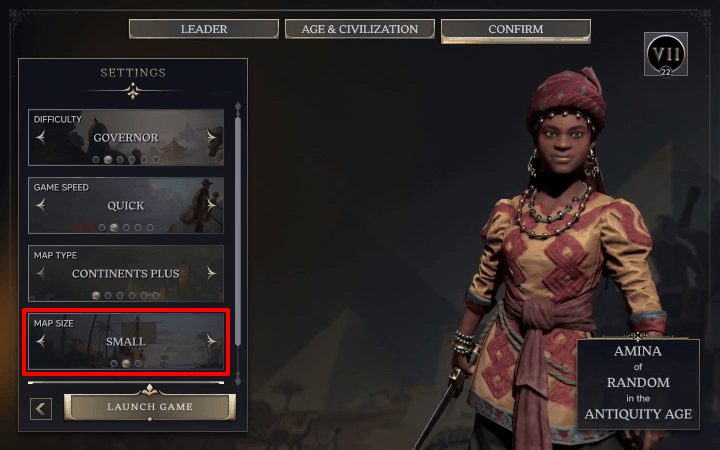Click the next Game Speed arrow

[211, 205]
